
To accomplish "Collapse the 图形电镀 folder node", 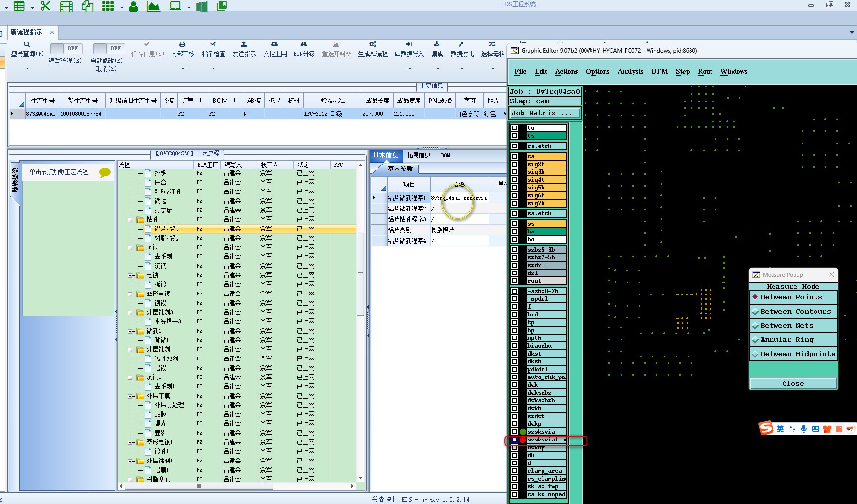I will click(131, 294).
